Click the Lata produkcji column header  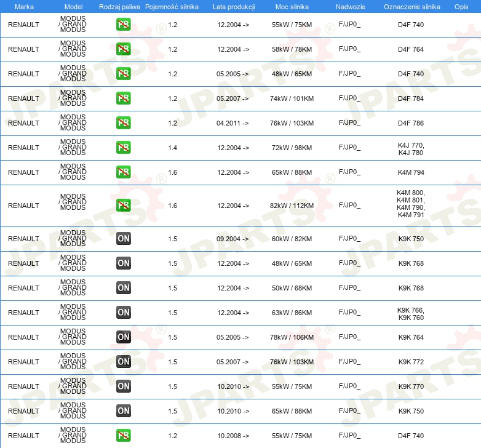tap(234, 7)
